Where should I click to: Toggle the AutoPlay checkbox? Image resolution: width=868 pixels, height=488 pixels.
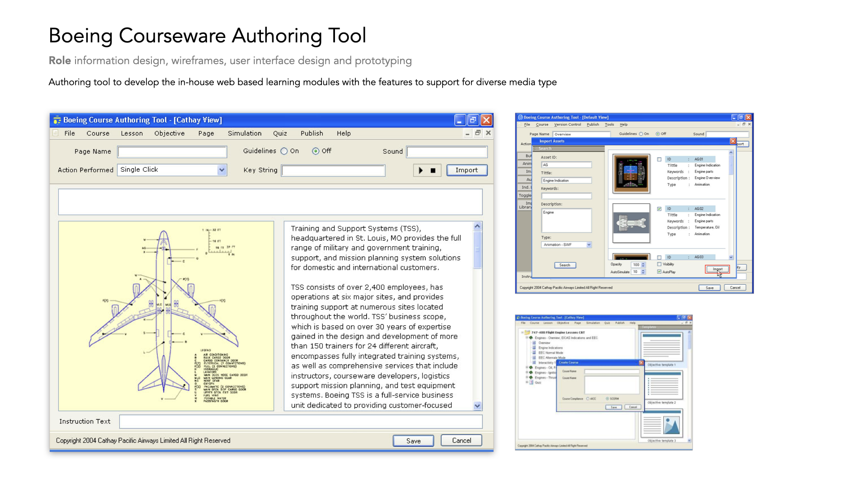click(x=659, y=272)
